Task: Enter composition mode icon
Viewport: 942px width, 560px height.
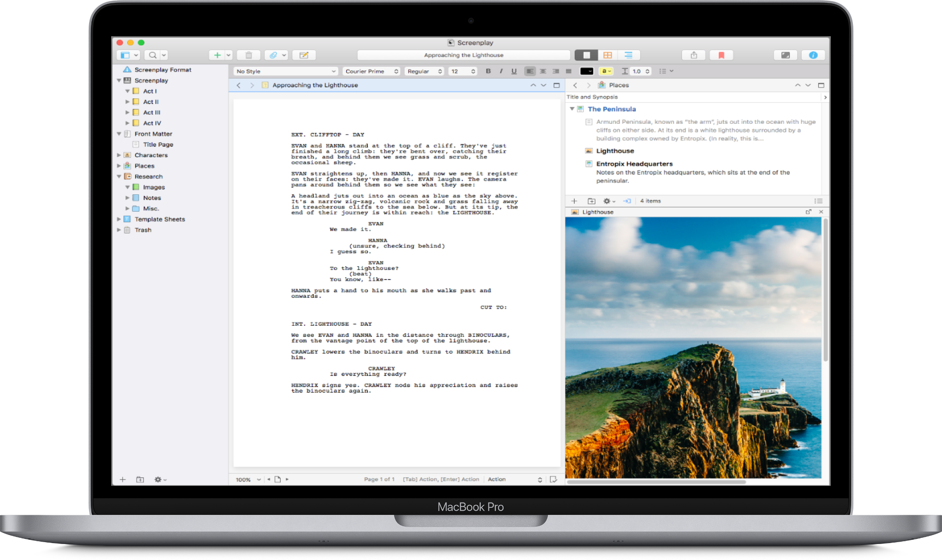Action: [785, 55]
